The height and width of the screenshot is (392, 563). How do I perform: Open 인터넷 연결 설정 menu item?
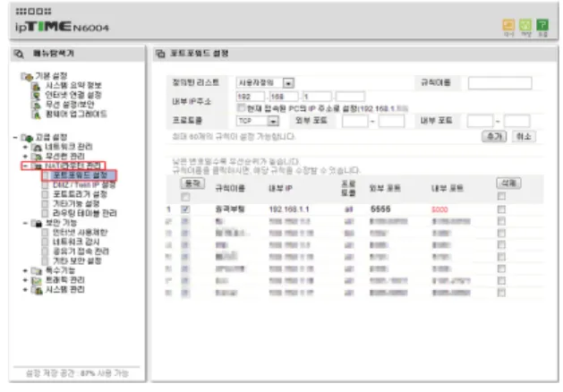pyautogui.click(x=73, y=95)
